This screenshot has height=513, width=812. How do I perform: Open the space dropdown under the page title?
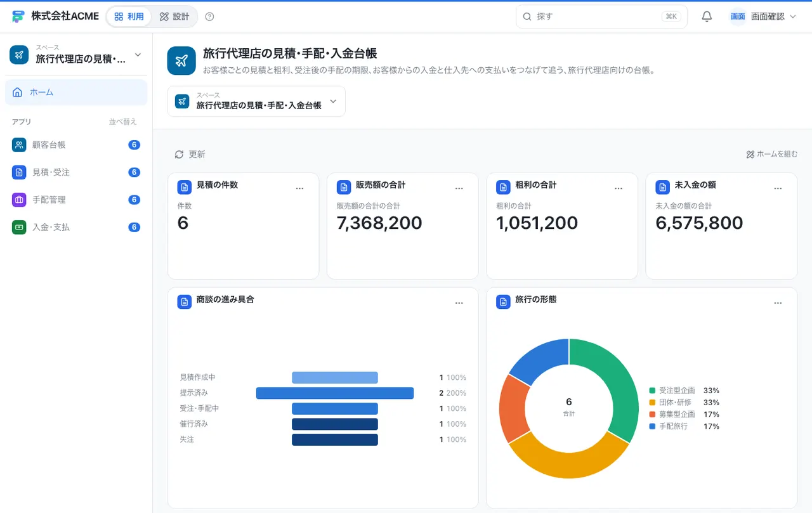256,101
